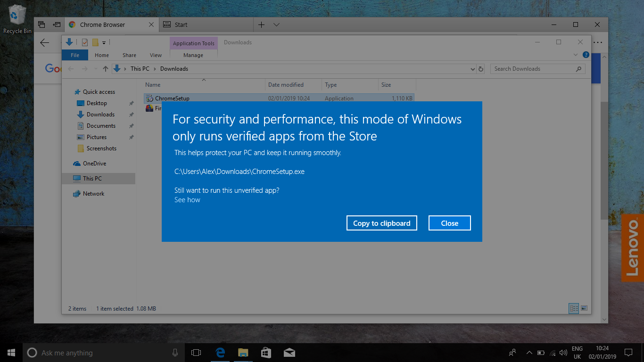Toggle the Up one level arrow
Screen dimensions: 644x362
pos(105,68)
